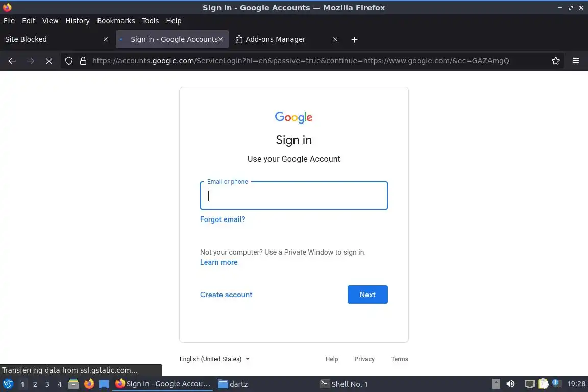Open the View menu

click(x=50, y=21)
